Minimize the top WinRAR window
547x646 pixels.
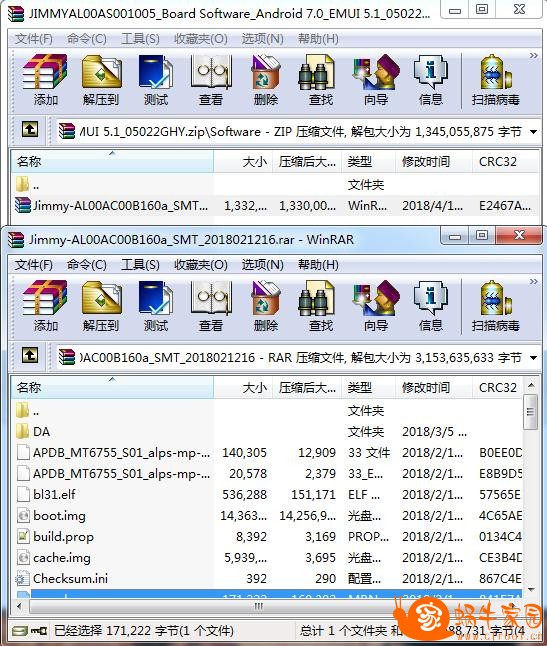455,11
